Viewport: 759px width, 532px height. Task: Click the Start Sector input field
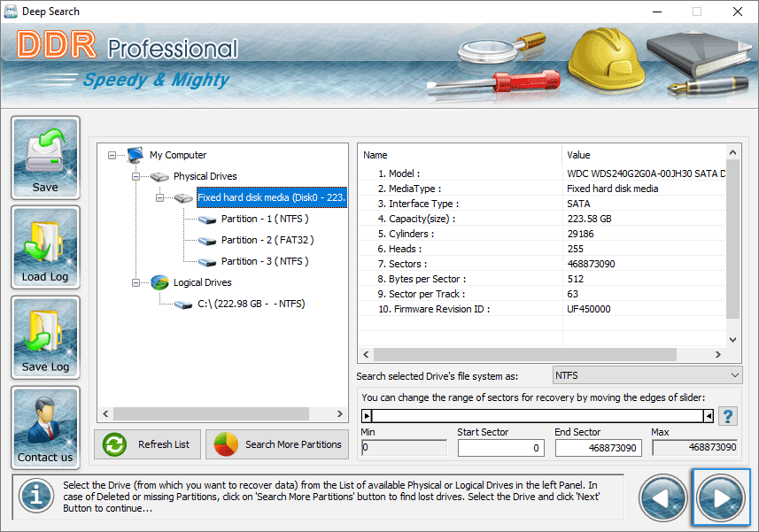coord(501,448)
